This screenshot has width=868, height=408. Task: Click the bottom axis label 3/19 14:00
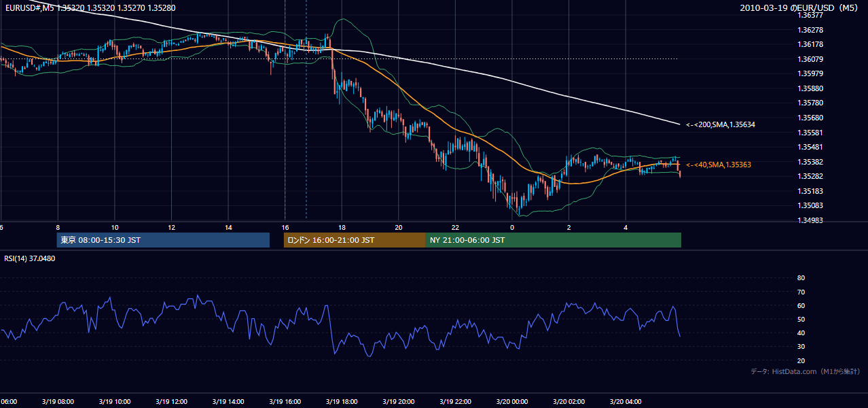pos(228,402)
